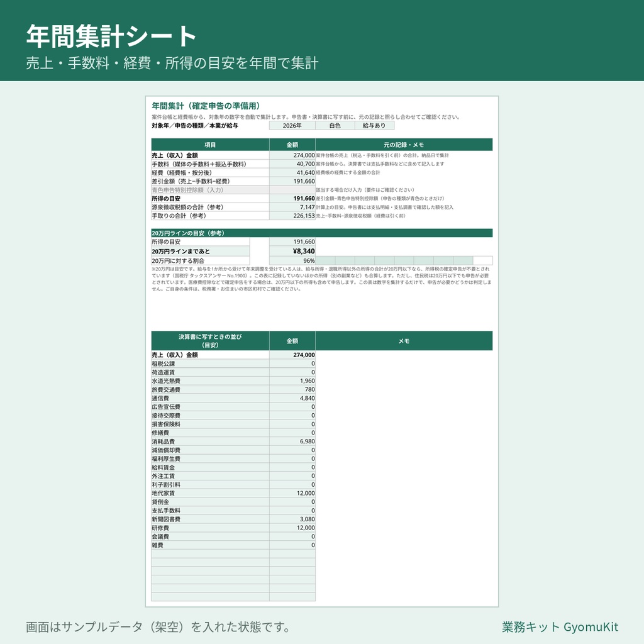Select the fee value 40,700
644x644 pixels.
[292, 164]
